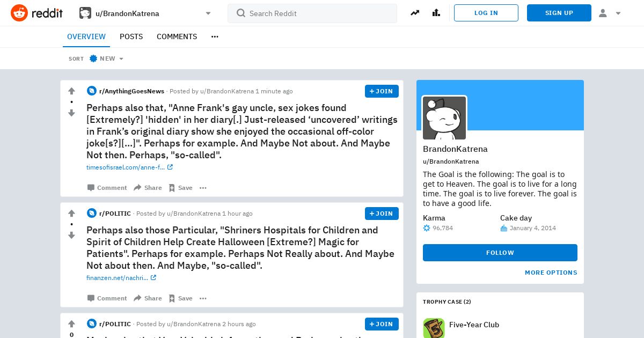Save the Shriners Hospitals post

(x=180, y=298)
